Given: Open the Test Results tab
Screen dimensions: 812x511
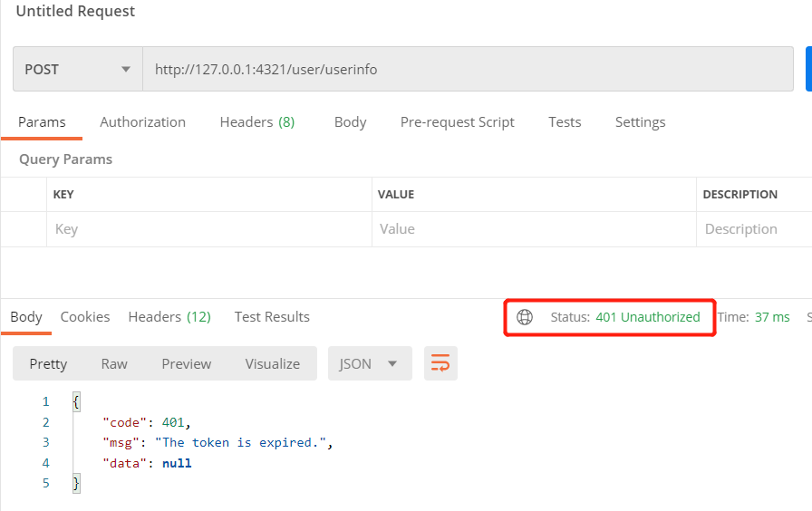Looking at the screenshot, I should pos(272,317).
